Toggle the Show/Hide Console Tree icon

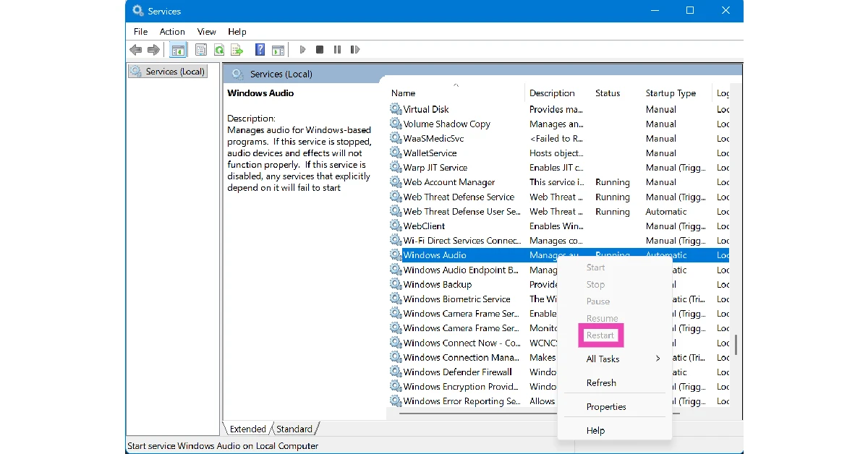(178, 49)
